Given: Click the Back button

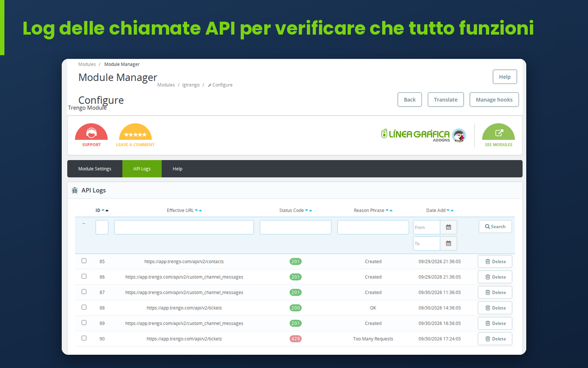Looking at the screenshot, I should [x=410, y=100].
